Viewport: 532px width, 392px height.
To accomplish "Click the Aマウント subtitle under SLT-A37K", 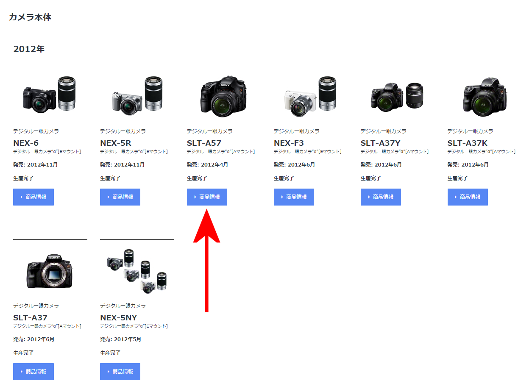I will [482, 151].
